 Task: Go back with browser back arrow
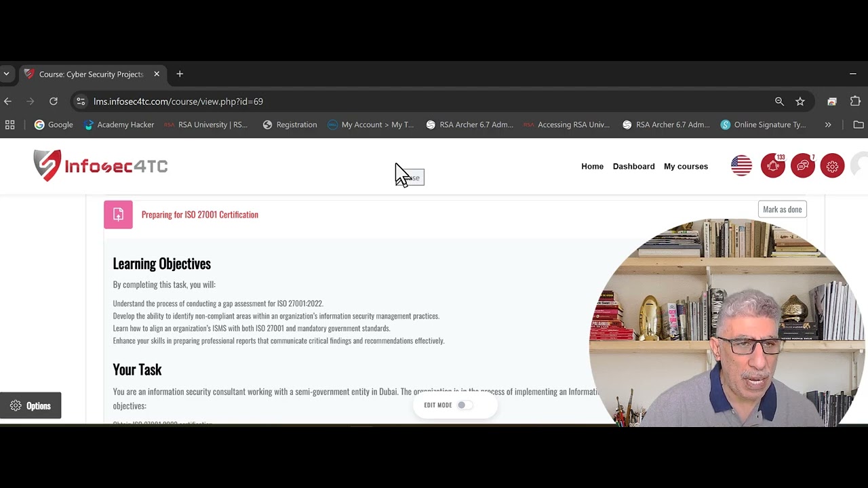tap(8, 101)
